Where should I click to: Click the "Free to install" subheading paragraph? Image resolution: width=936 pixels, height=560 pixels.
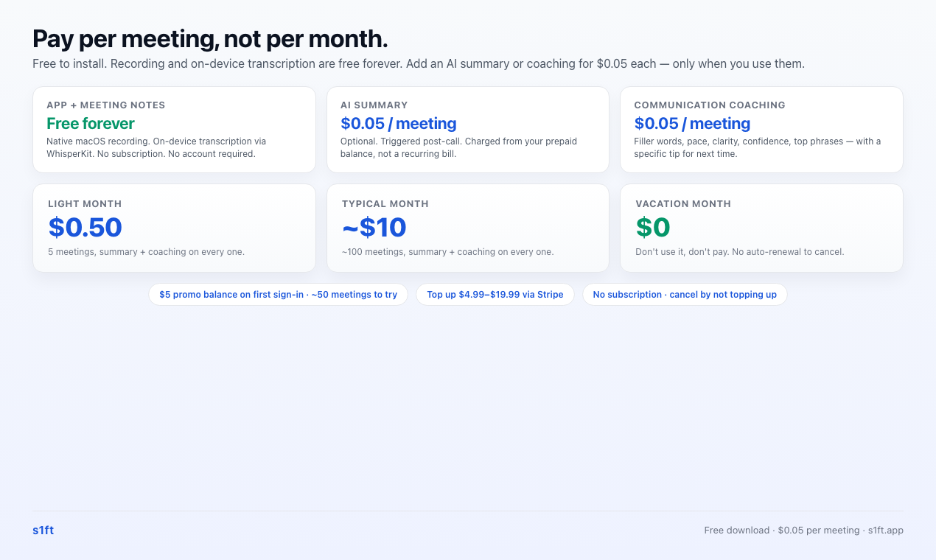418,64
